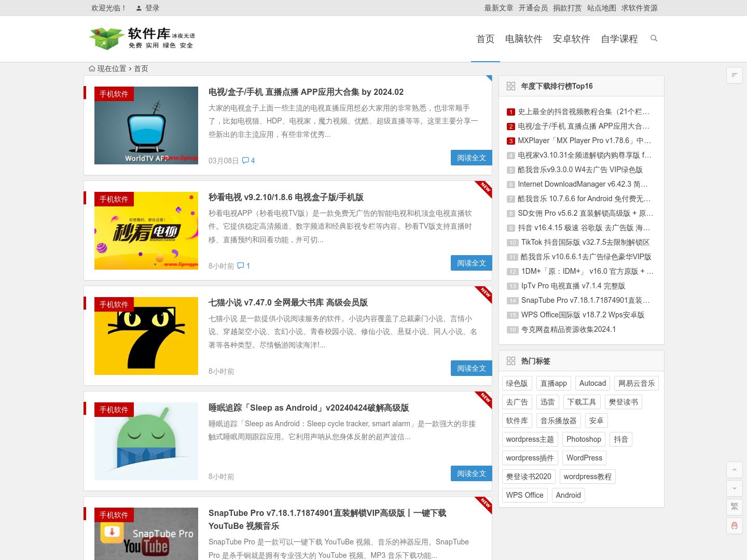
Task: Open ranking item 史上最全的抖音视频教程合集
Action: tap(584, 111)
